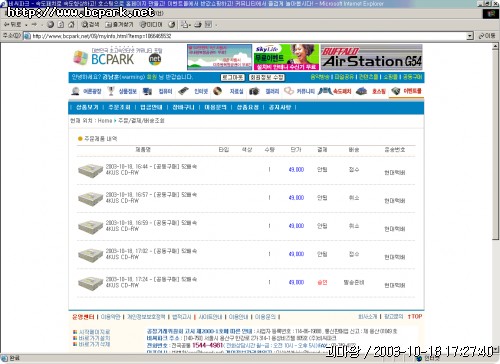Open the dropdown arrow next to Forward button
The width and height of the screenshot is (500, 364).
42,25
